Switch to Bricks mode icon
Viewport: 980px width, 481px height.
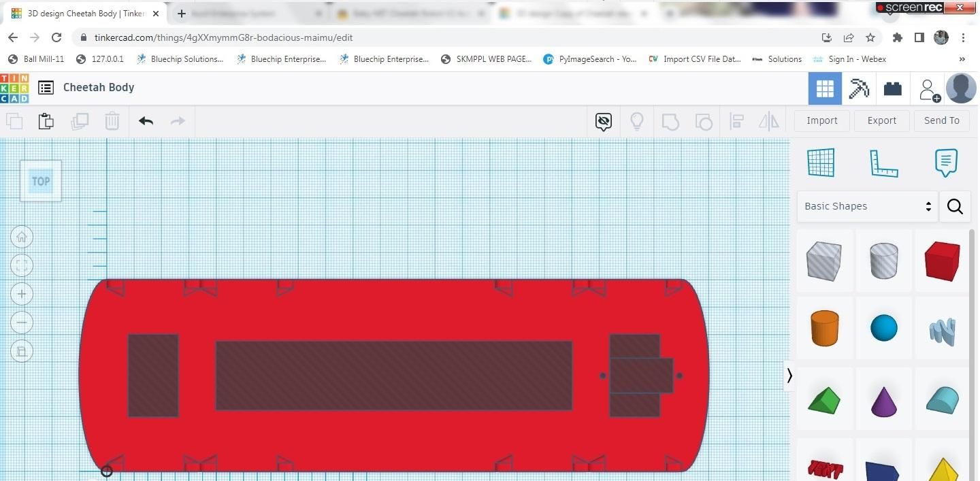point(892,88)
